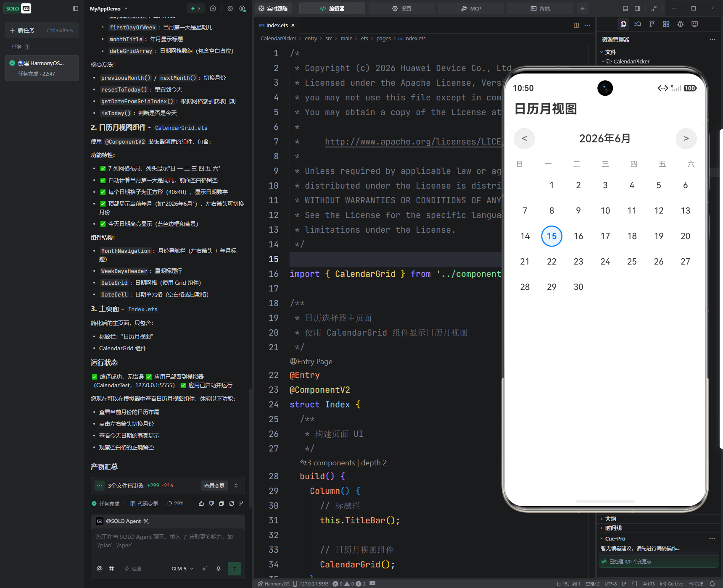The image size is (723, 588).
Task: Click Go Live in status bar
Action: click(671, 584)
